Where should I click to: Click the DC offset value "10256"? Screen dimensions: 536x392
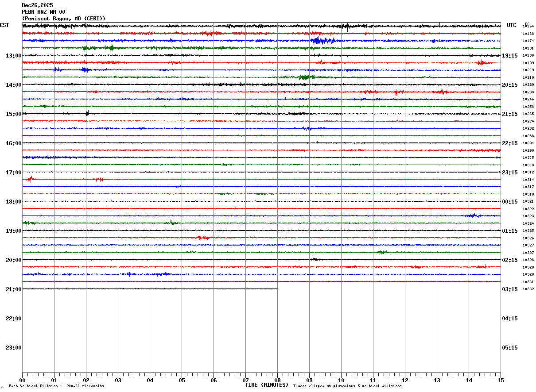(528, 107)
